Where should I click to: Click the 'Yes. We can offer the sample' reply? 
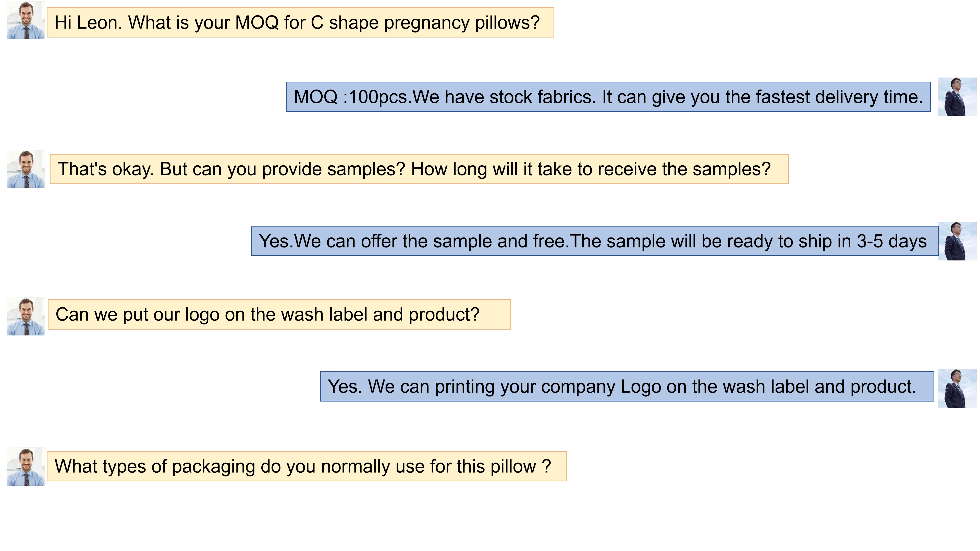(594, 241)
